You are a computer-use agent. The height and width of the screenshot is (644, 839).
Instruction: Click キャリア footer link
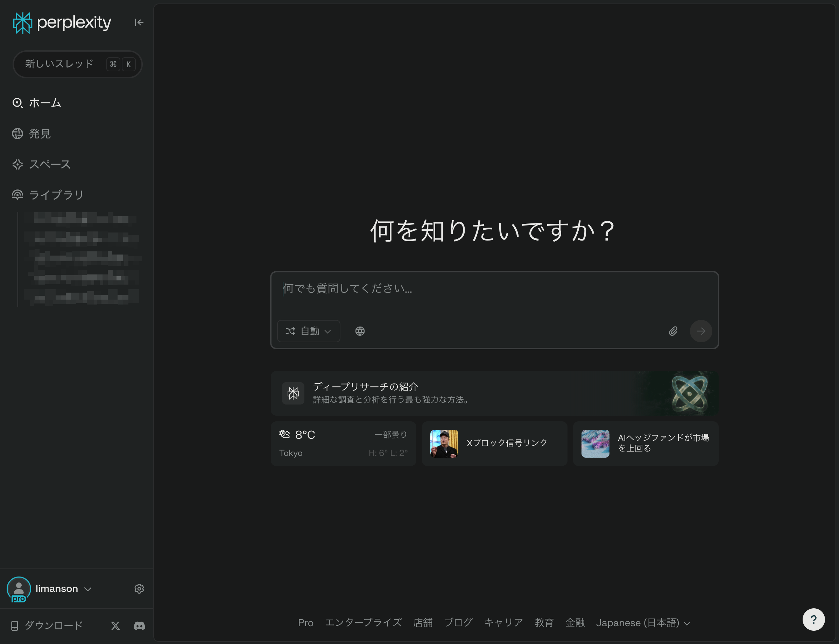(503, 623)
